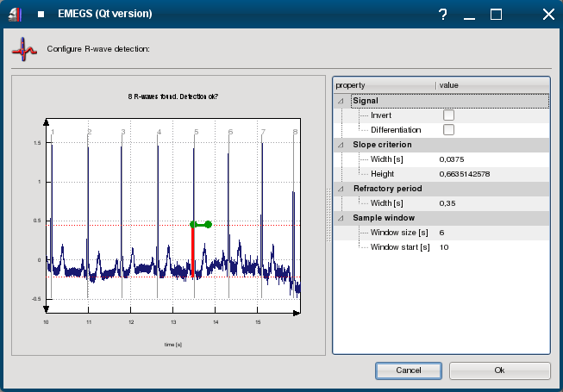Image resolution: width=563 pixels, height=392 pixels.
Task: Collapse the Refractory period group
Action: (x=341, y=189)
